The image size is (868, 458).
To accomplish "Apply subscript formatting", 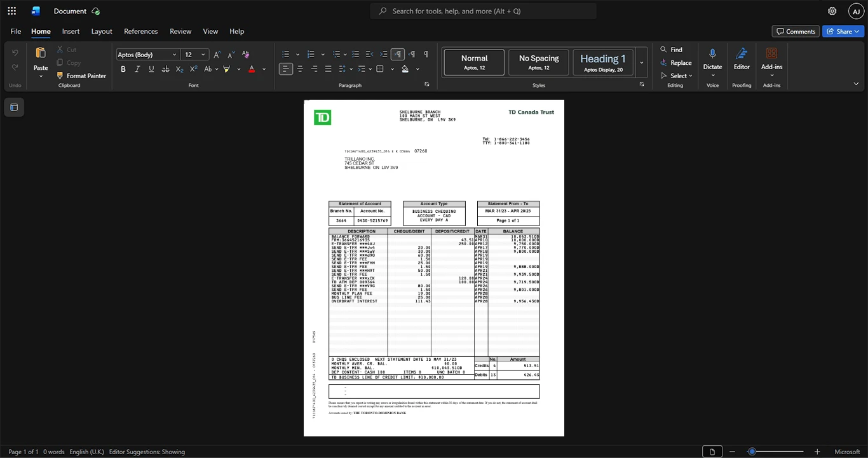I will coord(179,69).
